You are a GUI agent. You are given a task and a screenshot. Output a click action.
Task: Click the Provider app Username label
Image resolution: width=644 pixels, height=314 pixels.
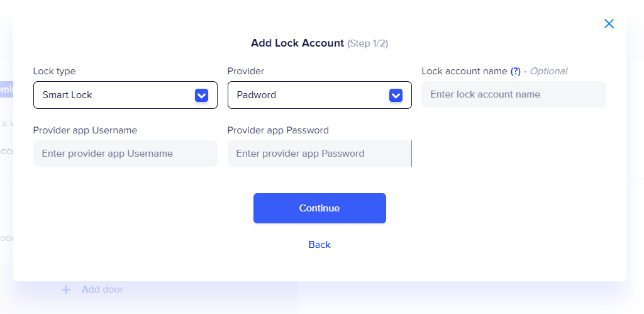(85, 130)
